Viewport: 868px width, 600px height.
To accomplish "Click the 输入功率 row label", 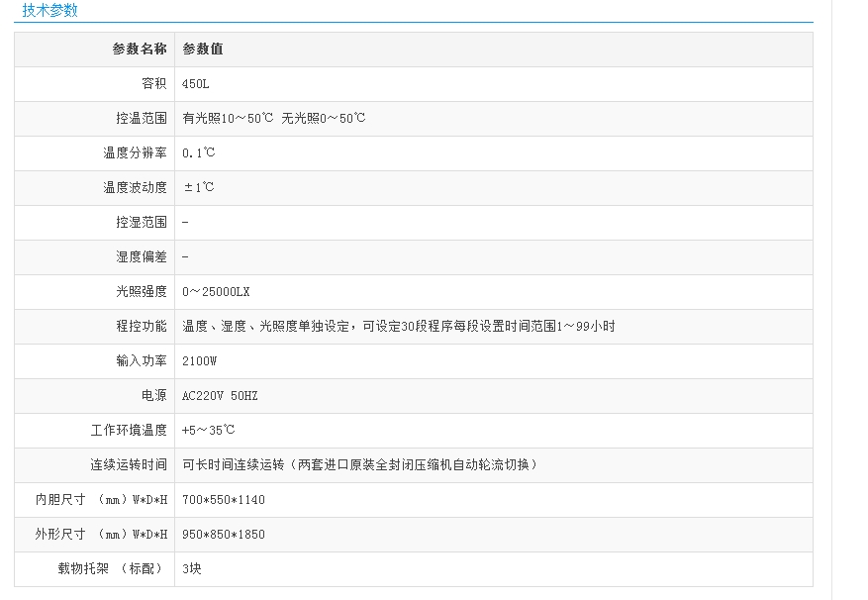I will [x=142, y=361].
